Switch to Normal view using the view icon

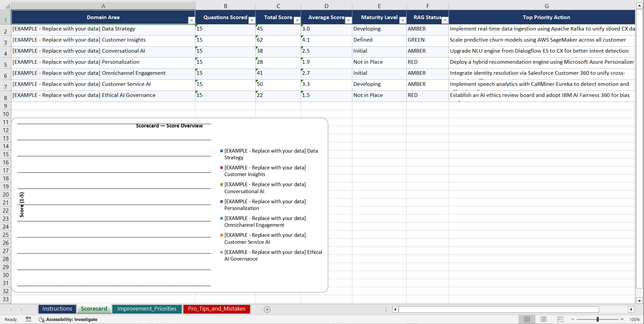[x=527, y=319]
